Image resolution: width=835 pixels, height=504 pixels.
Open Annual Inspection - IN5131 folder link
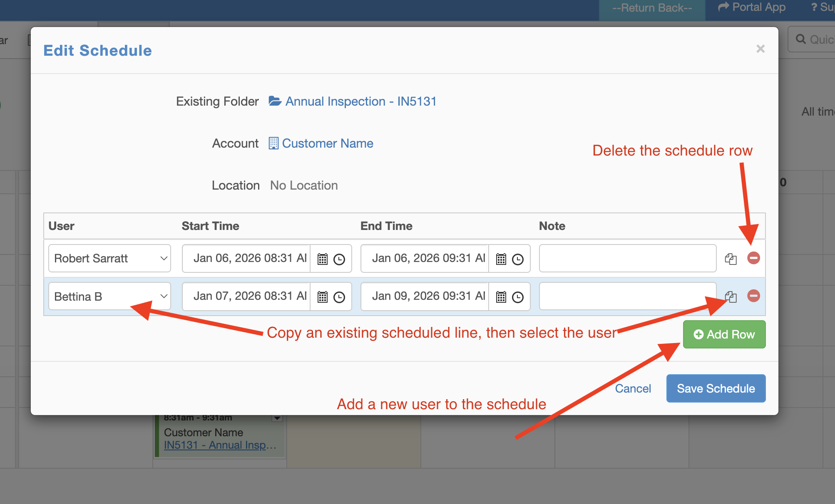click(x=360, y=101)
